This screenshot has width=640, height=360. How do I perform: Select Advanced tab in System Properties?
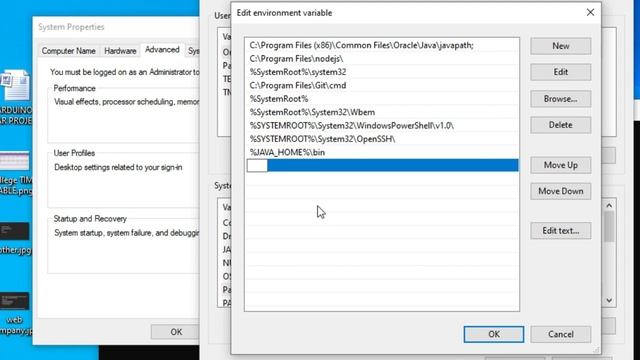(x=162, y=50)
